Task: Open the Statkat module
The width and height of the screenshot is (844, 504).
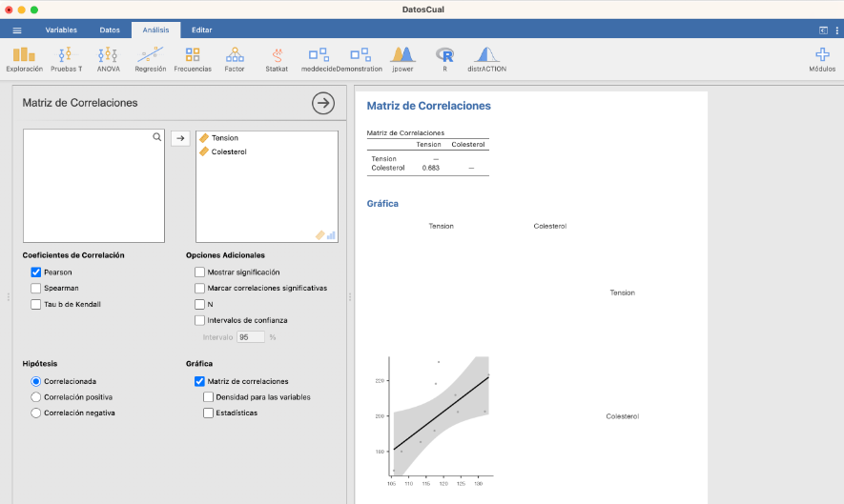Action: pyautogui.click(x=277, y=59)
